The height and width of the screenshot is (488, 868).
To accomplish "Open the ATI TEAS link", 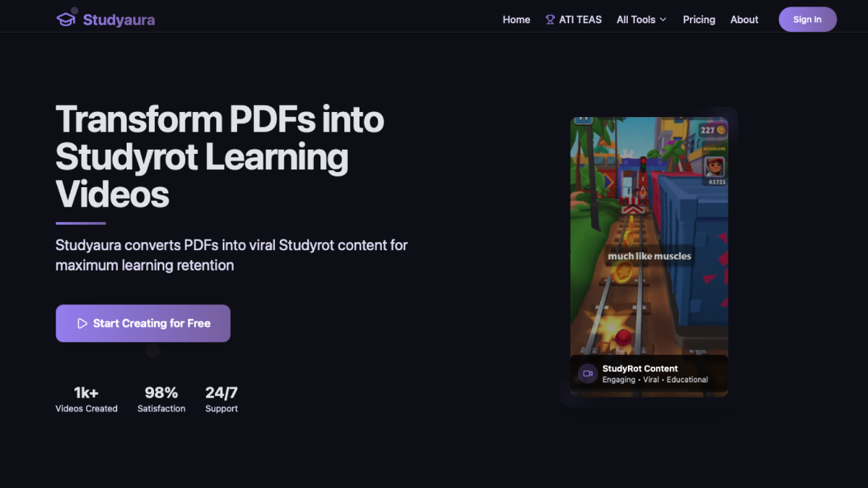I will (x=580, y=20).
